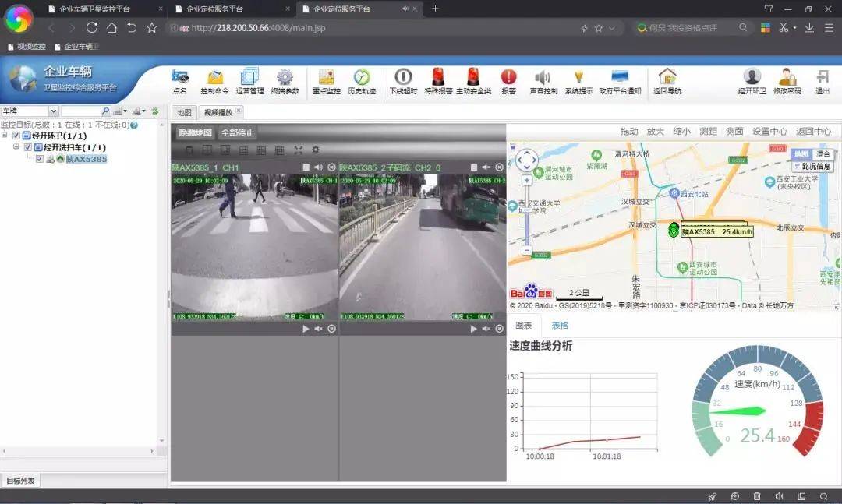
Task: Click the 全部停止 stop all button
Action: tap(237, 133)
